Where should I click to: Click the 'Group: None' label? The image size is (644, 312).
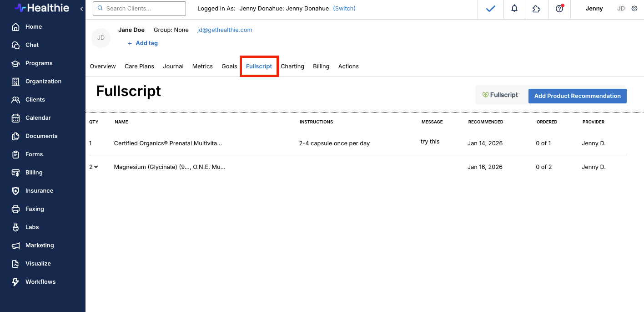(171, 30)
